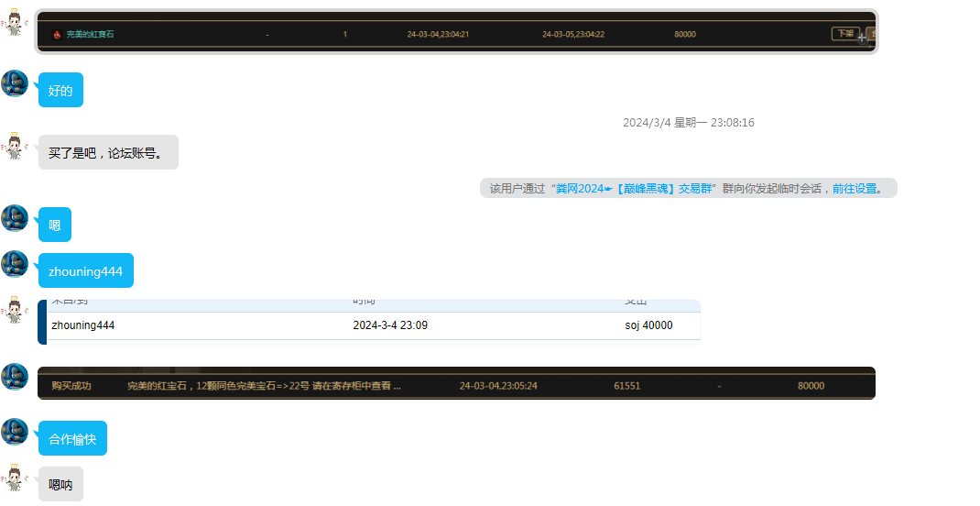Image resolution: width=980 pixels, height=506 pixels.
Task: Click the "前往设置" link
Action: pyautogui.click(x=855, y=189)
